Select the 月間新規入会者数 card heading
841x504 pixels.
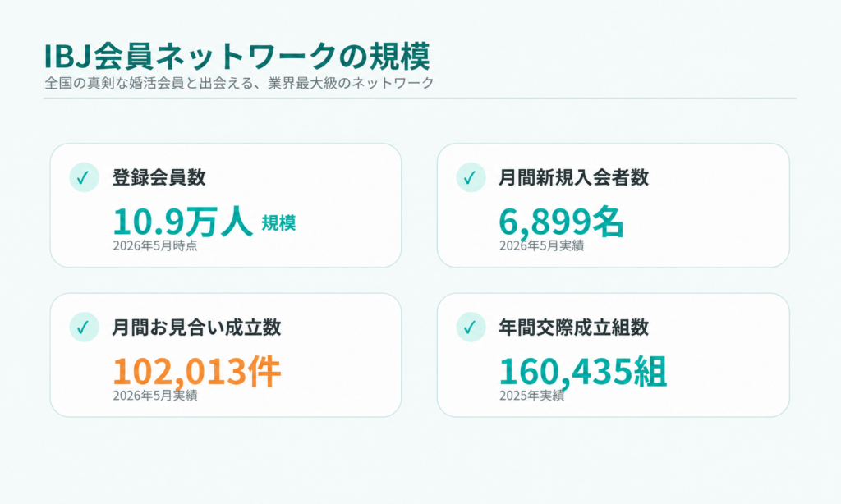click(574, 177)
